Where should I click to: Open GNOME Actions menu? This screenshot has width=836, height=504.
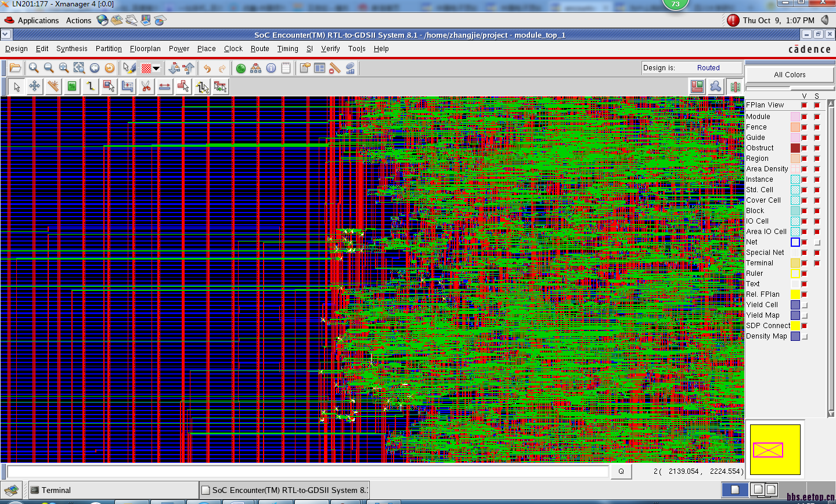(x=78, y=20)
